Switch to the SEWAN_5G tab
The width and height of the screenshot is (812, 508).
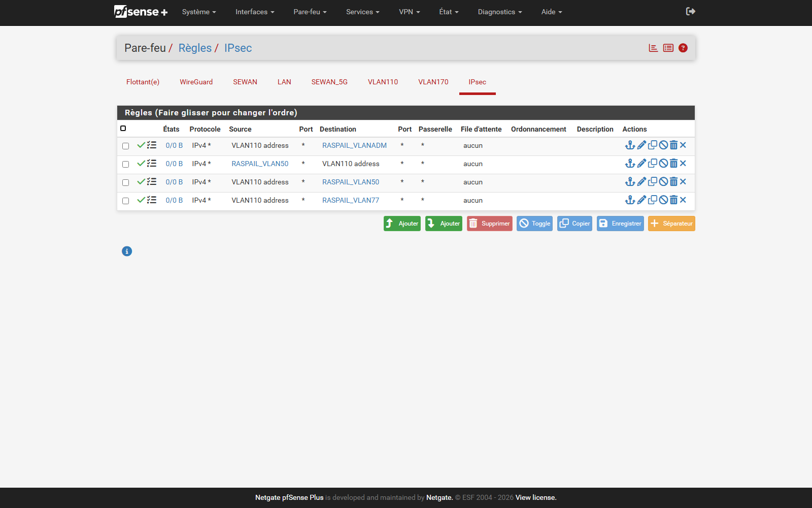pyautogui.click(x=329, y=82)
